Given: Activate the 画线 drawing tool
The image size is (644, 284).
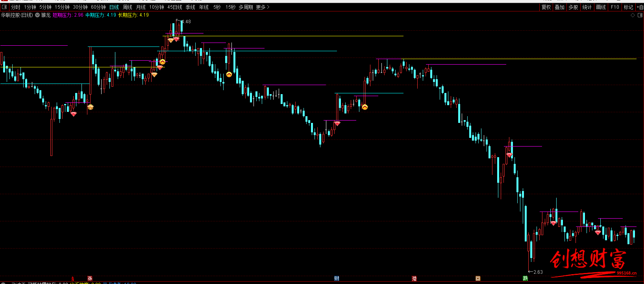Looking at the screenshot, I should click(x=601, y=7).
